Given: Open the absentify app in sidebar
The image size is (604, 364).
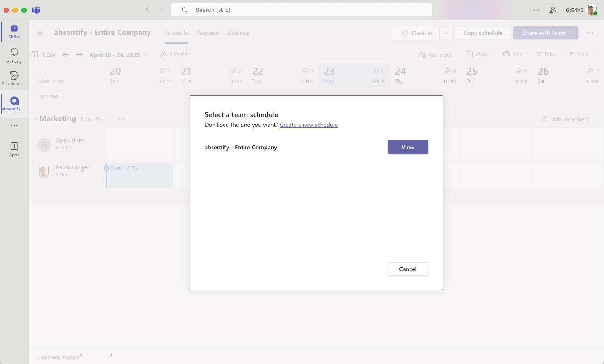Looking at the screenshot, I should [x=14, y=104].
